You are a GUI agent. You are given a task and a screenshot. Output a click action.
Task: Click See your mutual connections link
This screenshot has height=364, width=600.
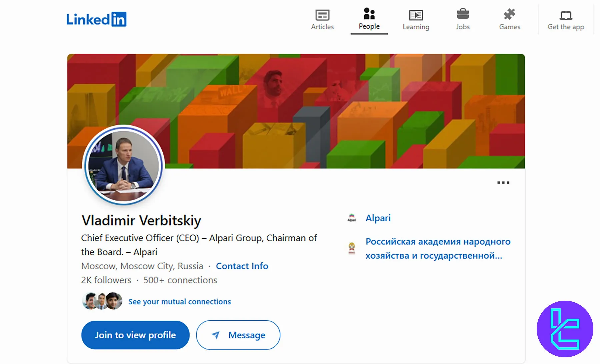[179, 302]
